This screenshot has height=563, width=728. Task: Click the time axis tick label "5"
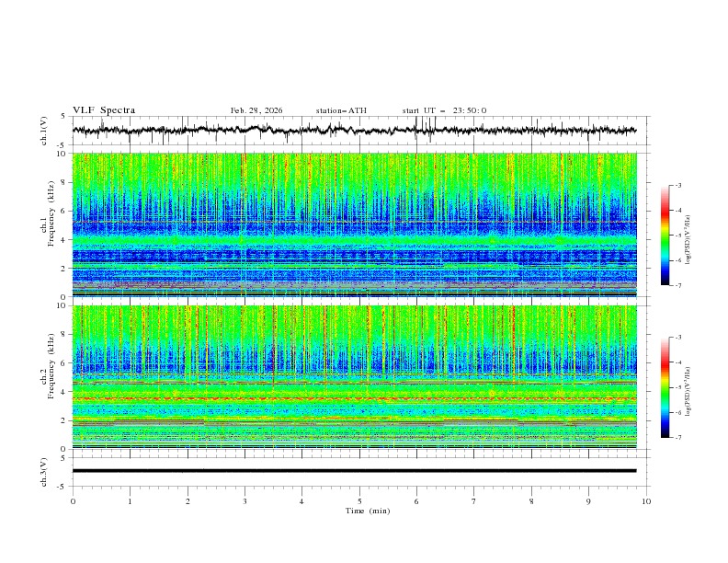click(x=359, y=501)
